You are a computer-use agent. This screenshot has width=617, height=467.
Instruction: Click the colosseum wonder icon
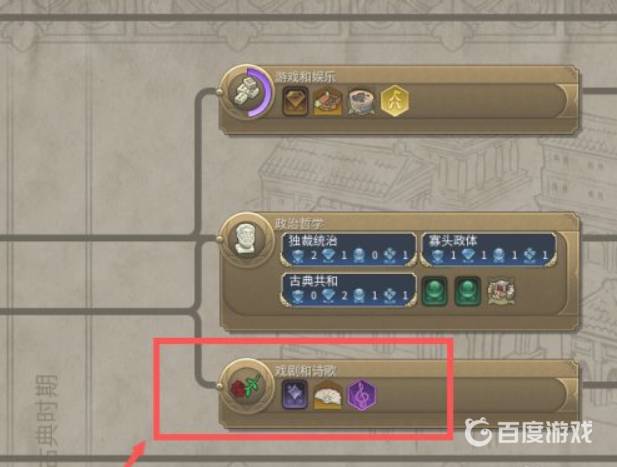click(360, 102)
